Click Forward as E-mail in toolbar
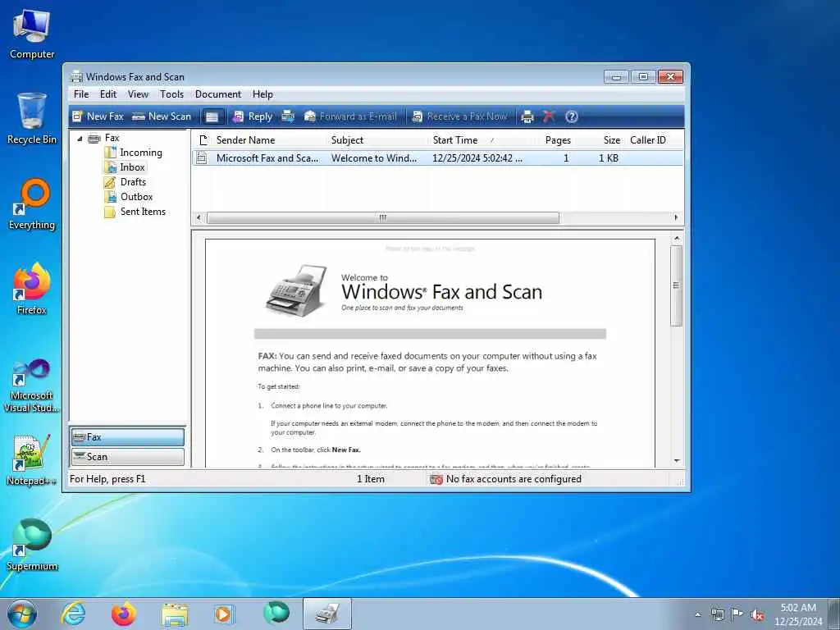 (350, 116)
